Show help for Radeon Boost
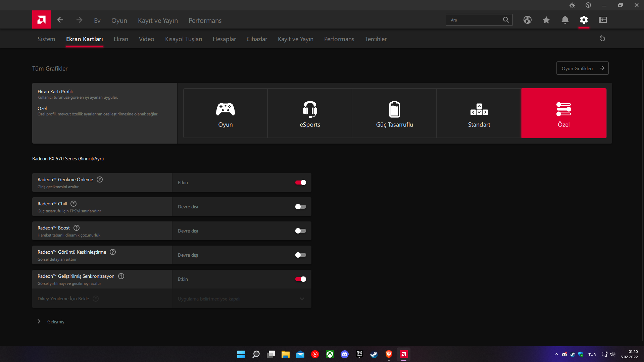Screen dimensions: 644x362 coord(77,228)
